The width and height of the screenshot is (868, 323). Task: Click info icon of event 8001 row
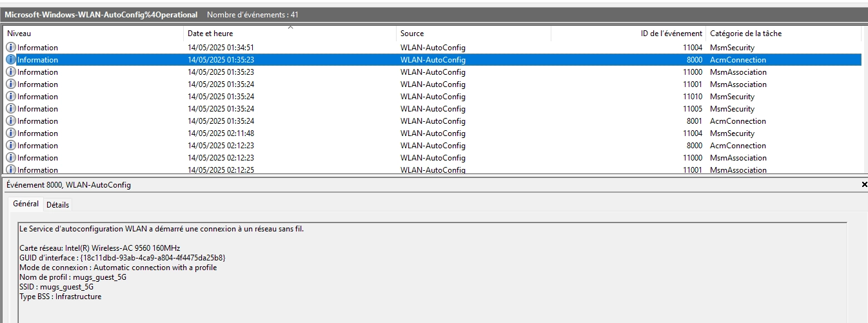[11, 121]
